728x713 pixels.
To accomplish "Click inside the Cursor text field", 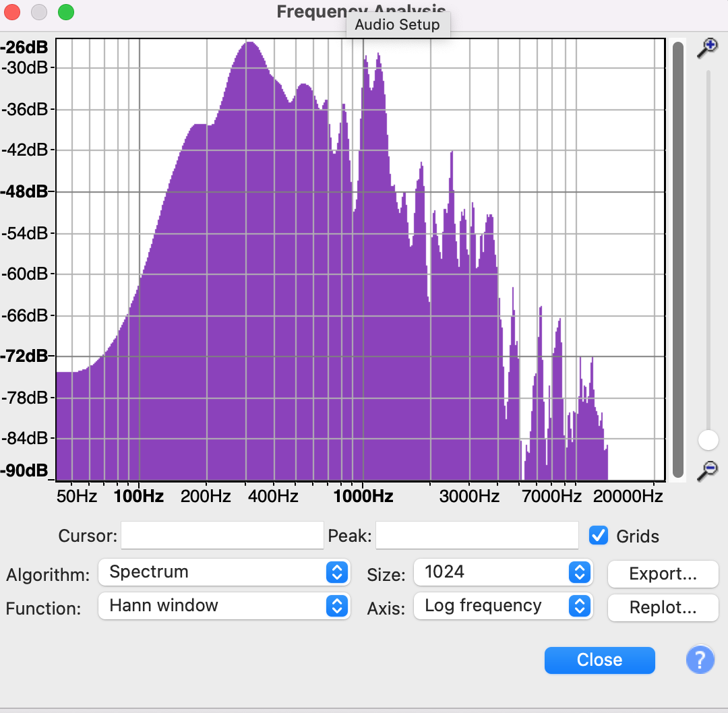I will (x=222, y=536).
